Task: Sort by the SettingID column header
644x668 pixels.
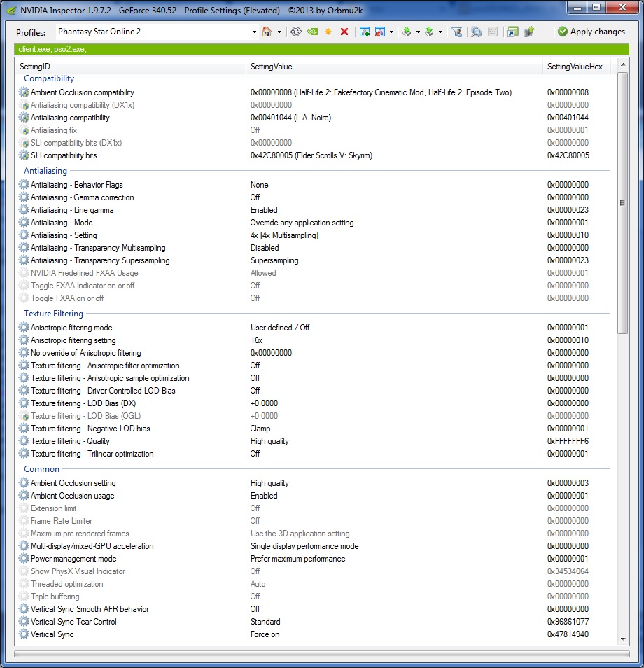Action: click(130, 67)
